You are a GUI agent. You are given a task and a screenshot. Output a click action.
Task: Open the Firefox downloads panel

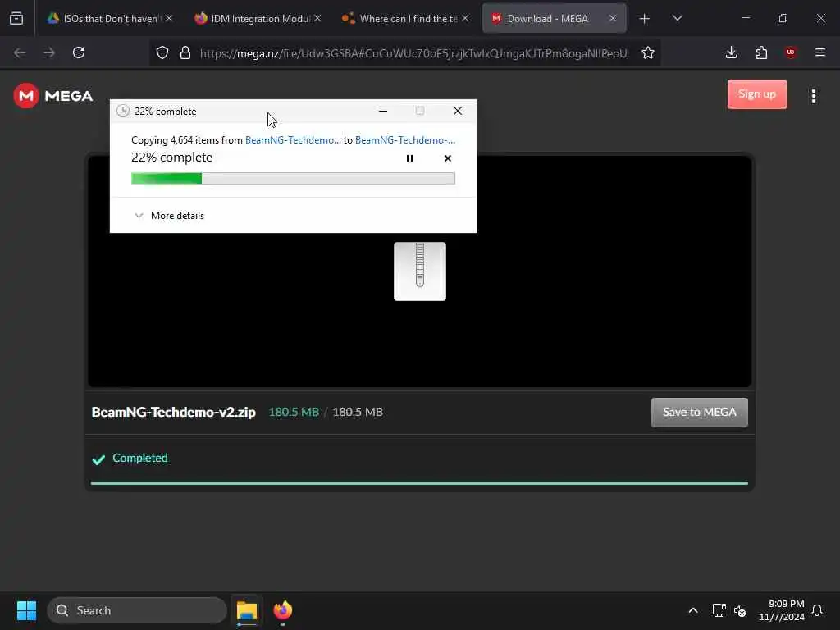[731, 52]
